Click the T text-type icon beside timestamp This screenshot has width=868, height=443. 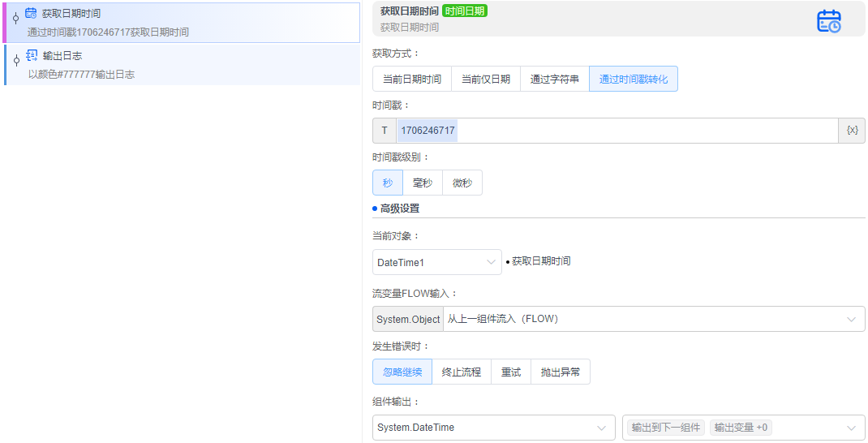[x=385, y=130]
